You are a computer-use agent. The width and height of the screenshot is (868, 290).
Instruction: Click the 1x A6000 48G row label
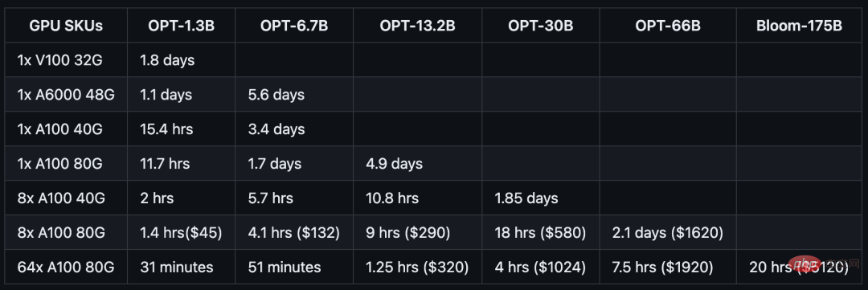66,95
